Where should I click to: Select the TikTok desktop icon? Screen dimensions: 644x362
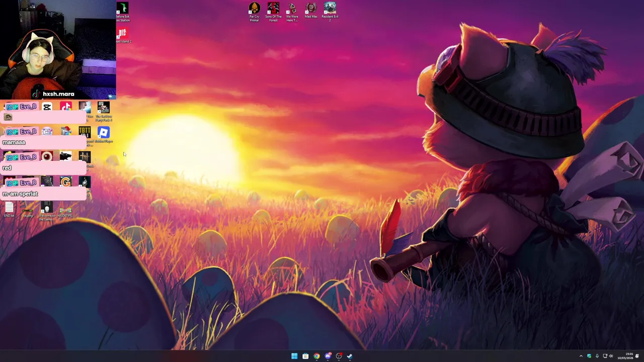click(x=65, y=107)
